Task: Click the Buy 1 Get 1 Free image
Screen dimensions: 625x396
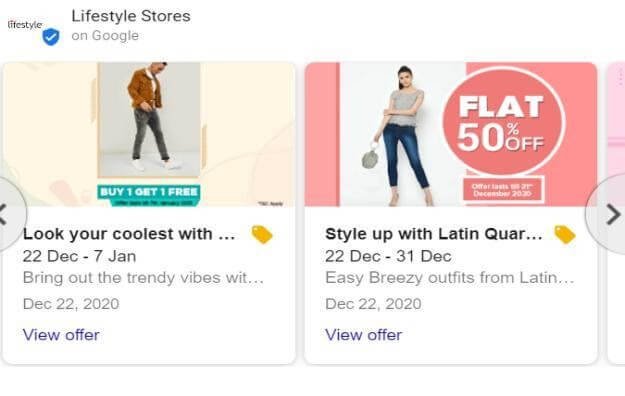Action: pos(149,134)
